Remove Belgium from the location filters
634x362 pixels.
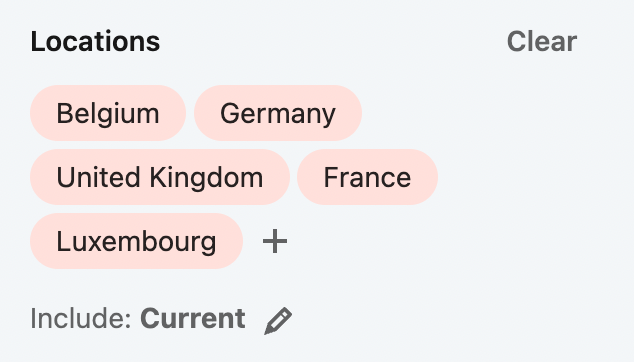pyautogui.click(x=108, y=113)
